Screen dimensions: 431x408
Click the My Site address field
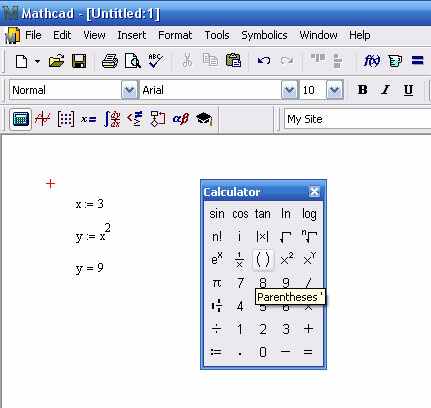click(357, 119)
